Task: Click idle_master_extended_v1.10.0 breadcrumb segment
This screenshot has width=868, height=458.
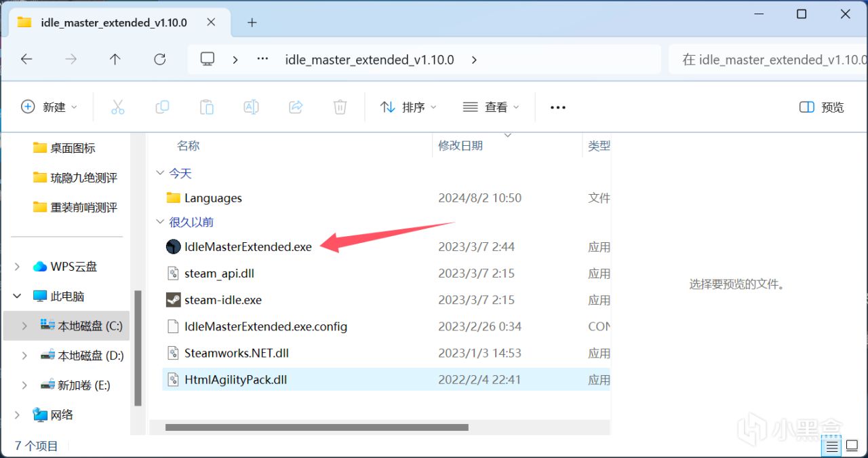Action: pyautogui.click(x=370, y=60)
